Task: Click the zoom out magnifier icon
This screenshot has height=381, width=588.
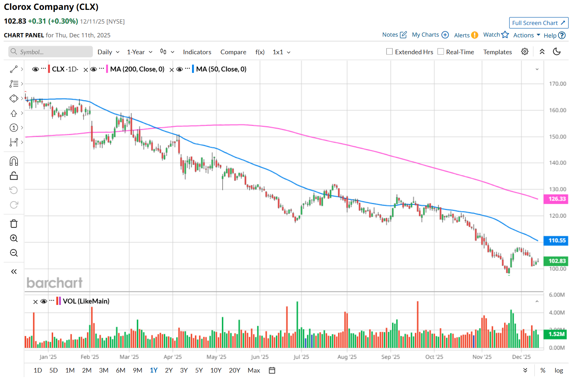Action: 14,253
